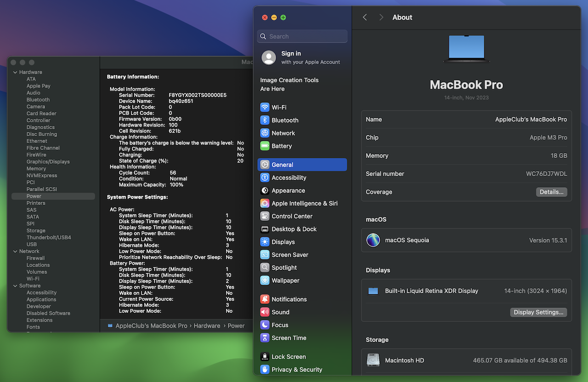Click 18 GB memory value
Image resolution: width=588 pixels, height=382 pixels.
[559, 156]
